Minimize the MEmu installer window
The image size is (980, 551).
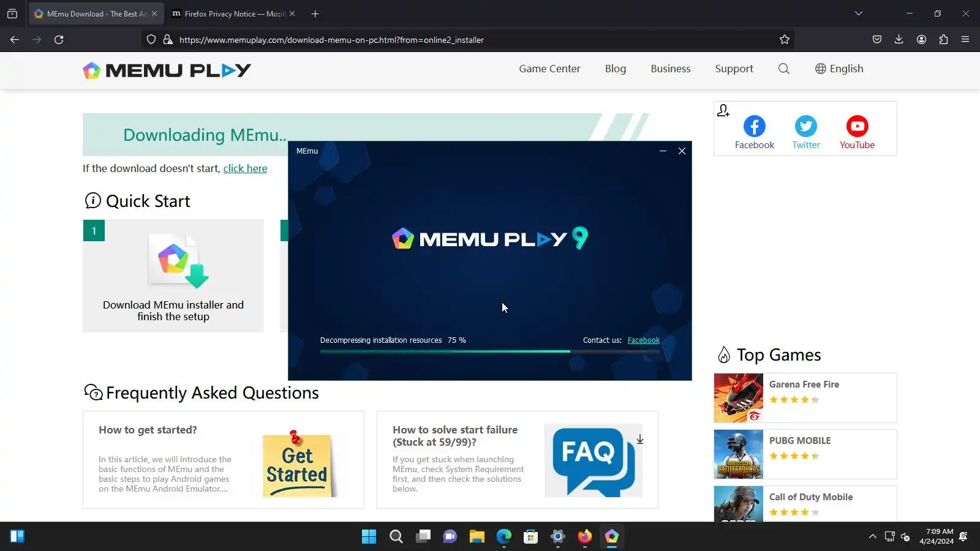tap(663, 151)
